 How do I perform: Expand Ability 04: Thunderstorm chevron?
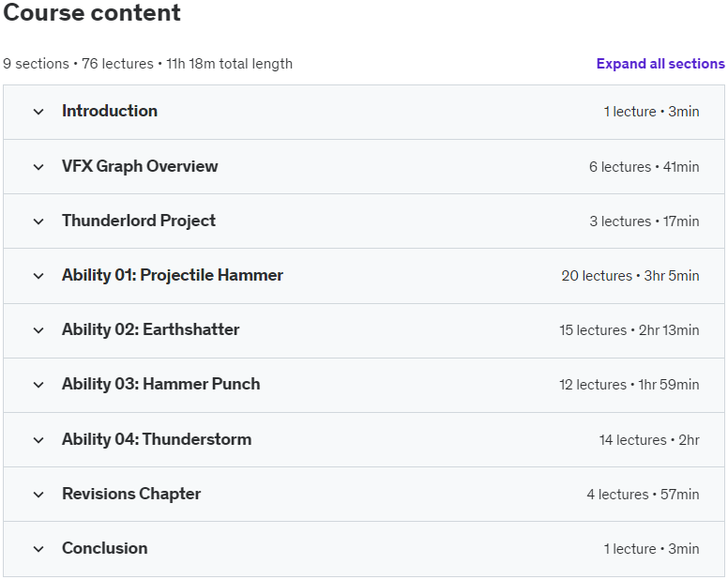38,440
